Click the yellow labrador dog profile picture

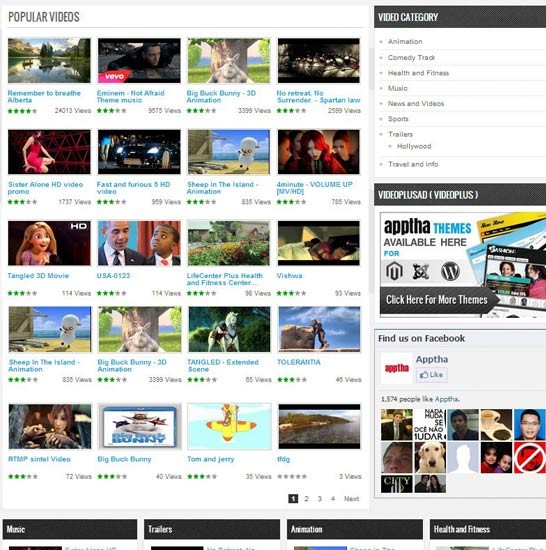point(430,457)
